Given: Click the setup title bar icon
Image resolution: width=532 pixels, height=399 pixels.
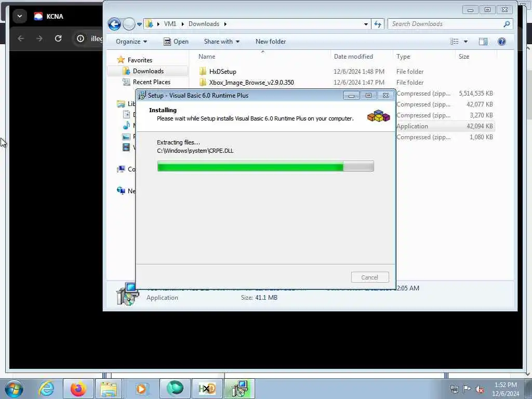Looking at the screenshot, I should 142,96.
